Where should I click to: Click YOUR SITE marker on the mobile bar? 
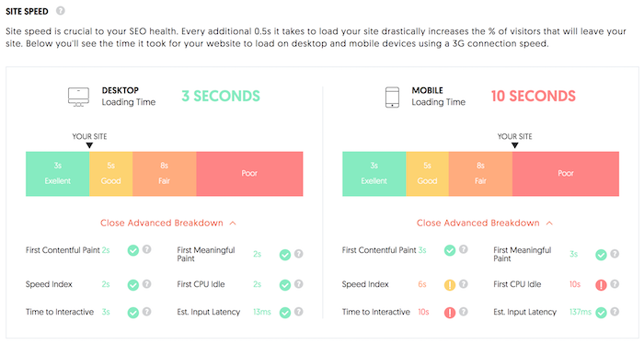tap(514, 141)
